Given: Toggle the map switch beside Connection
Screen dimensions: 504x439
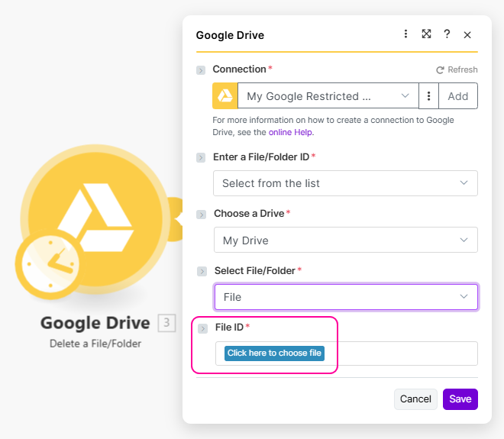Looking at the screenshot, I should (x=201, y=70).
